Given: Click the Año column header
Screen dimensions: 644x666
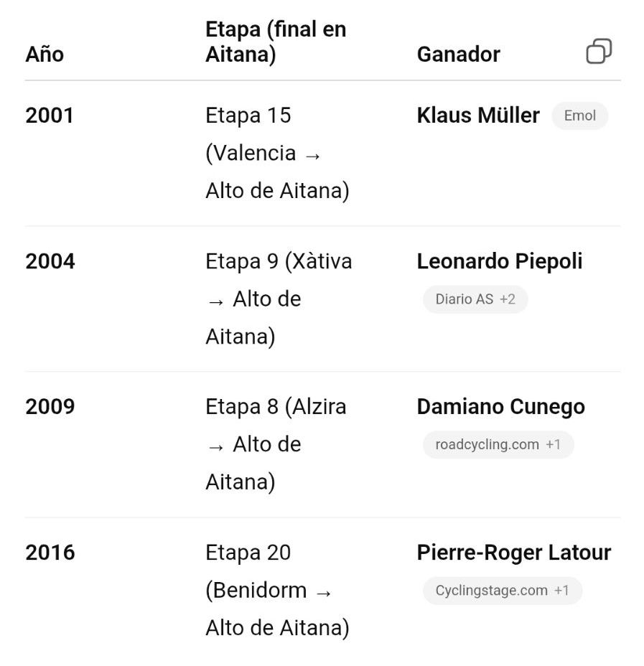Looking at the screenshot, I should (45, 55).
